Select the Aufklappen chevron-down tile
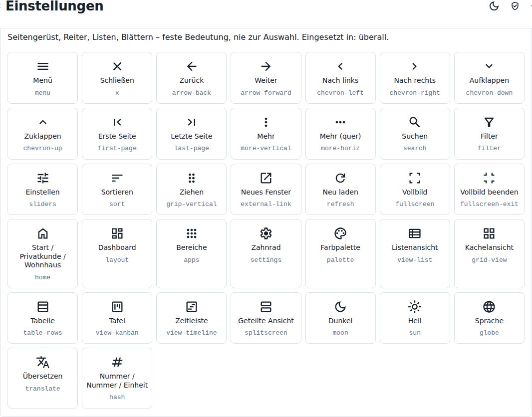 pos(489,78)
